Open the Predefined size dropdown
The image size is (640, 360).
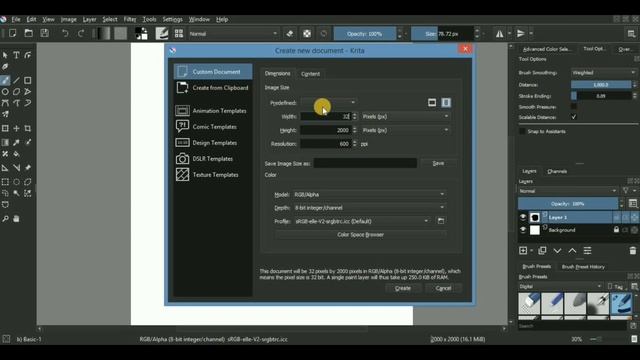pyautogui.click(x=329, y=102)
